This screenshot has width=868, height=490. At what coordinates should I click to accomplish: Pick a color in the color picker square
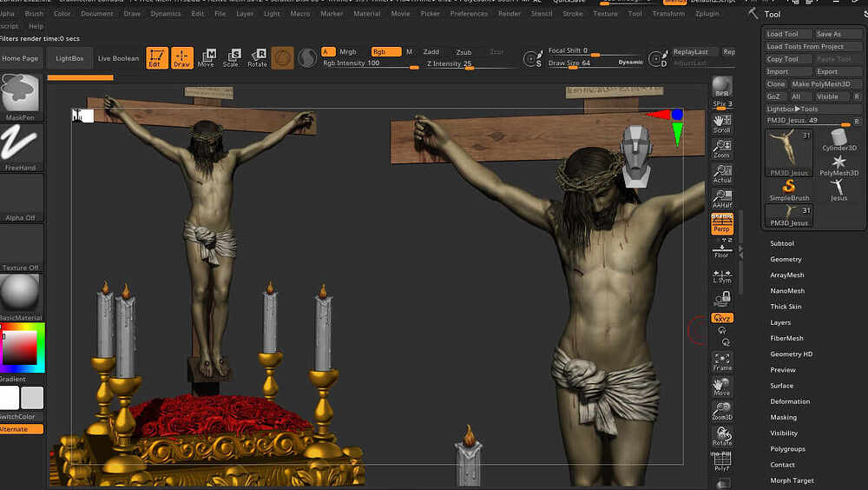(20, 348)
